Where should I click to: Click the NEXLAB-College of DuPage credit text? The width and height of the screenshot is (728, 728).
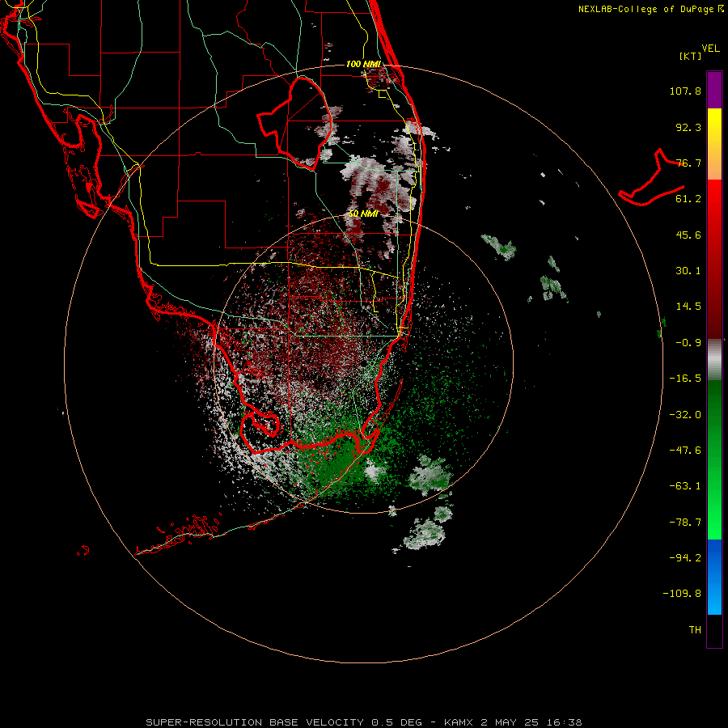(650, 9)
